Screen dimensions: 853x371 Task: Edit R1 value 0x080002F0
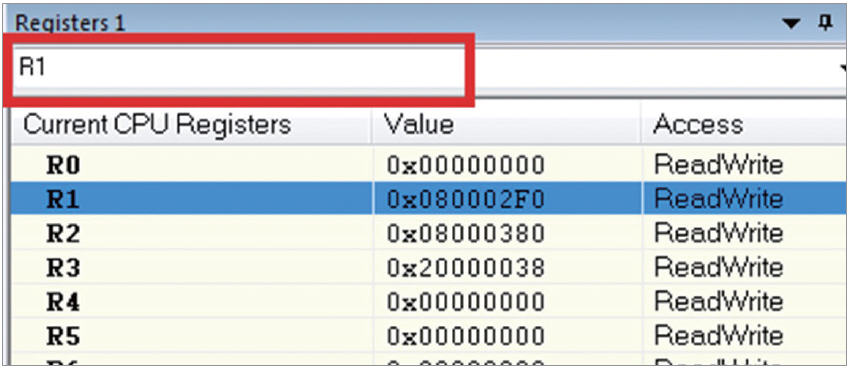[466, 199]
